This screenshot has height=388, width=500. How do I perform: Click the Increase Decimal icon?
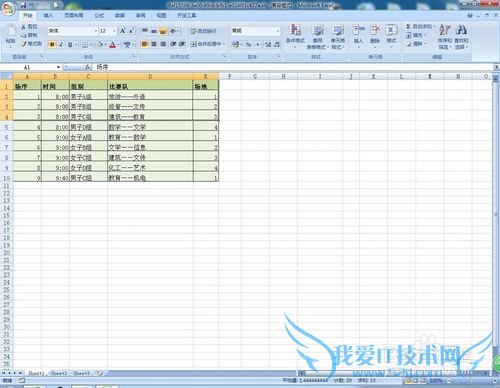pyautogui.click(x=268, y=44)
